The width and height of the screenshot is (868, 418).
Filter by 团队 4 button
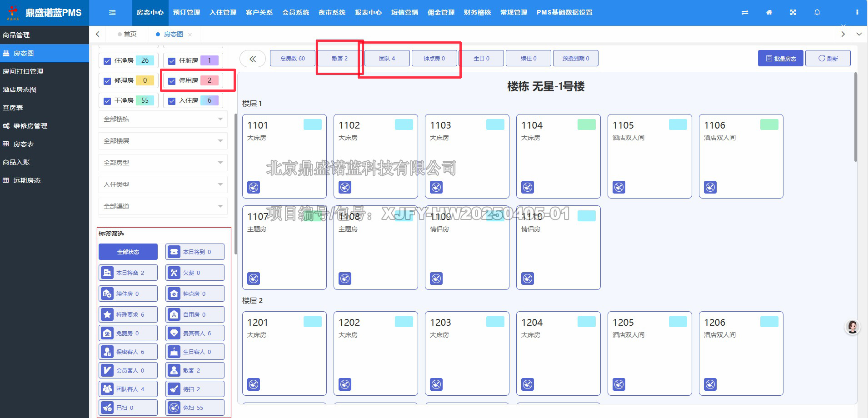tap(387, 58)
